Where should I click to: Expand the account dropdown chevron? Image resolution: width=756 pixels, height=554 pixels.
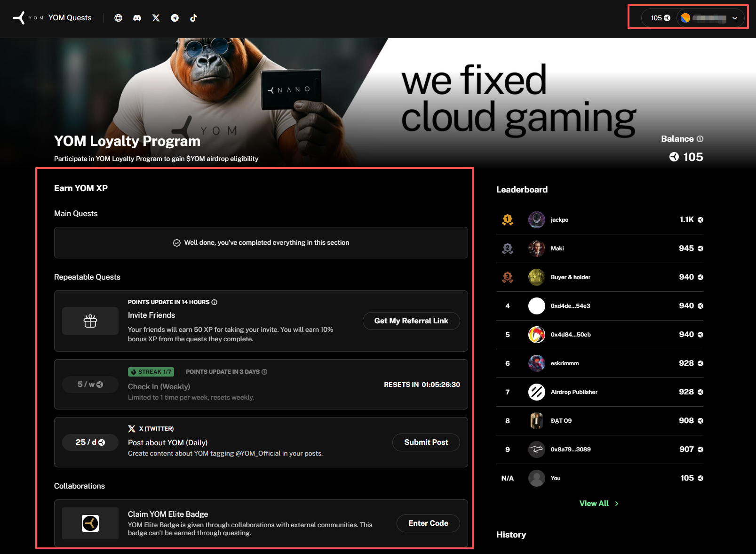(735, 18)
